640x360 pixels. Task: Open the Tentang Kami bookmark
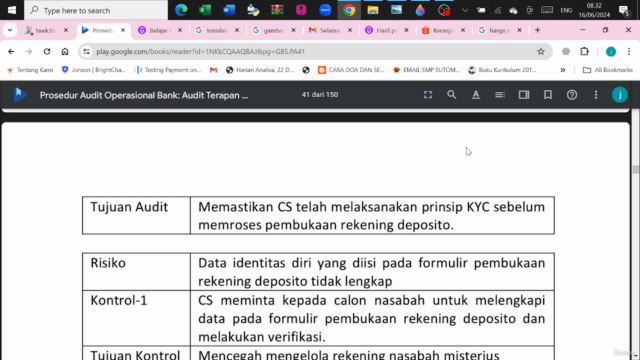30,70
